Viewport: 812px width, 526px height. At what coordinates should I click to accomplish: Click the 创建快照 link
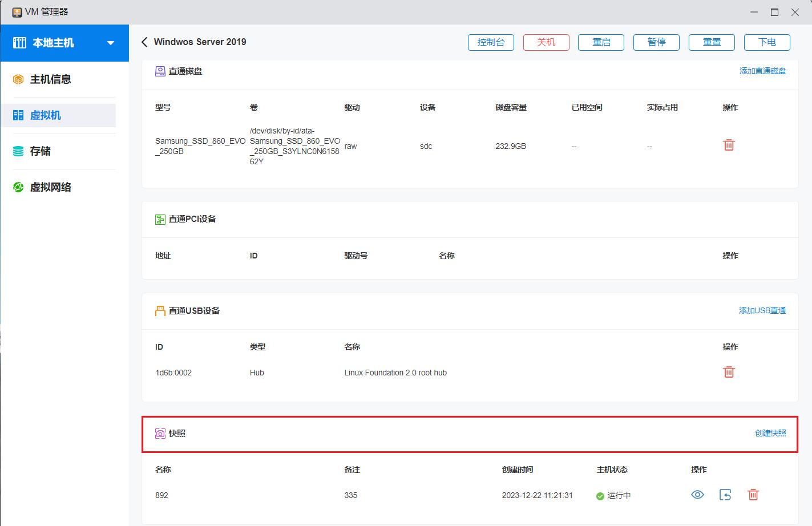coord(770,433)
